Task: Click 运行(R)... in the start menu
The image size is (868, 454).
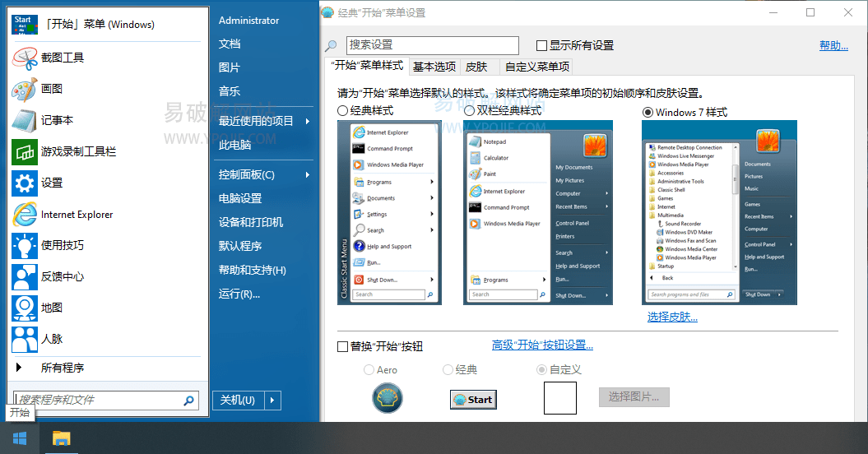Action: (239, 294)
